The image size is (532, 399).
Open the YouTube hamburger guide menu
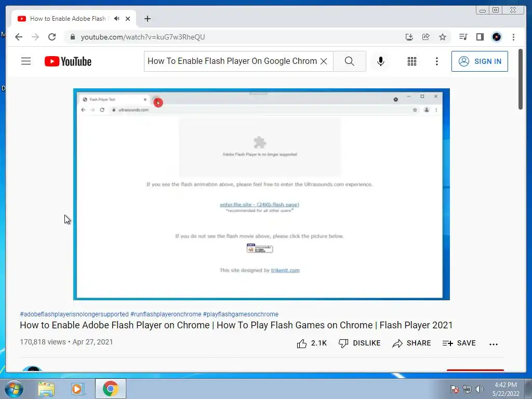pos(26,61)
